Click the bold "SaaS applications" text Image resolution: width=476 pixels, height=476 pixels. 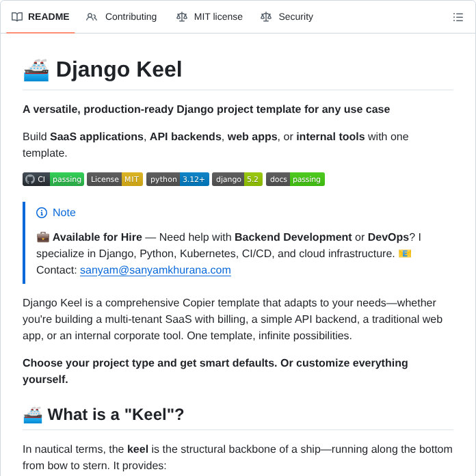(96, 137)
